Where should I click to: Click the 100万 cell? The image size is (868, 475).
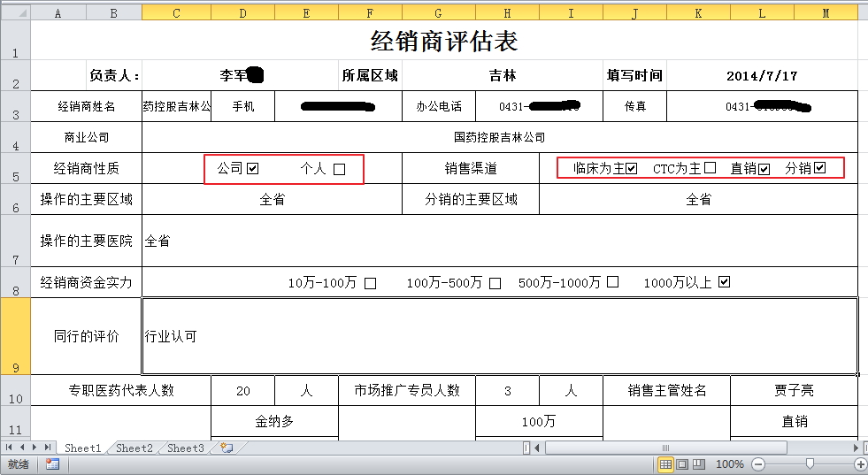click(x=539, y=421)
